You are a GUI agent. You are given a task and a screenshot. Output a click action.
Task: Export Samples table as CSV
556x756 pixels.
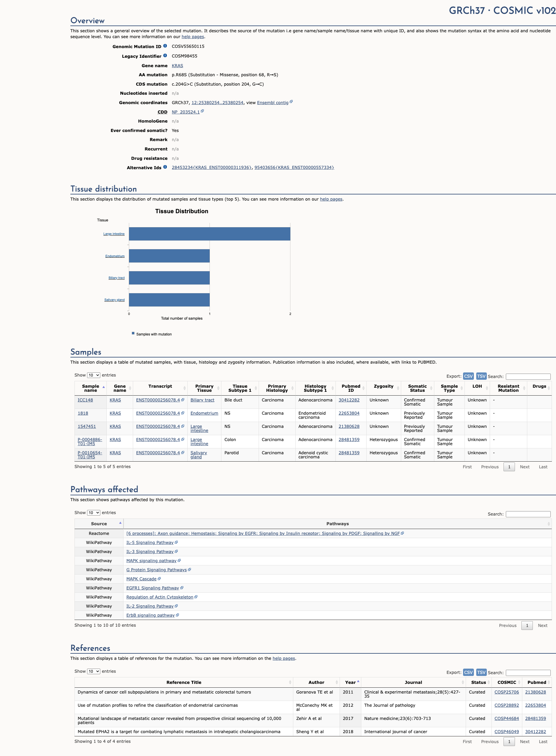pos(468,376)
